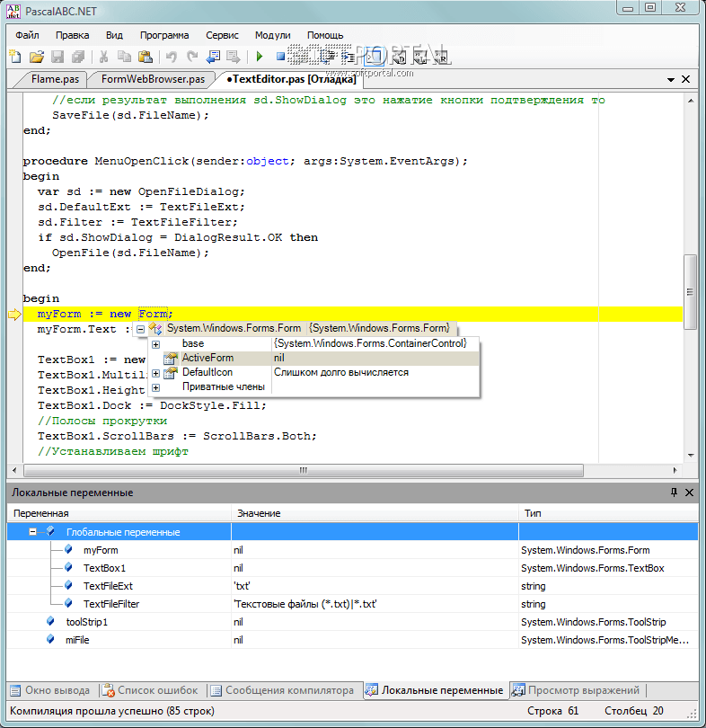706x728 pixels.
Task: Click the Undo arrow icon
Action: coord(171,57)
